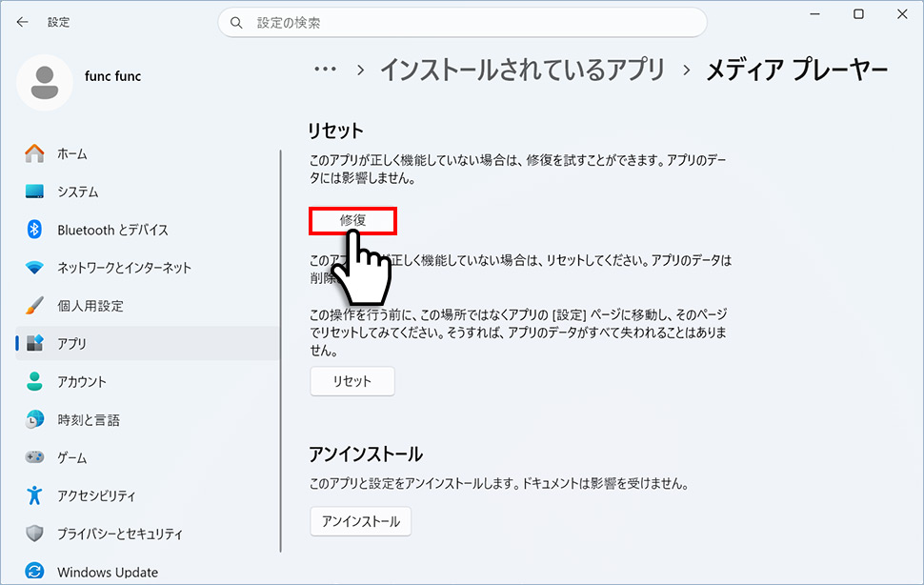Click the search magnifier icon

tap(236, 23)
